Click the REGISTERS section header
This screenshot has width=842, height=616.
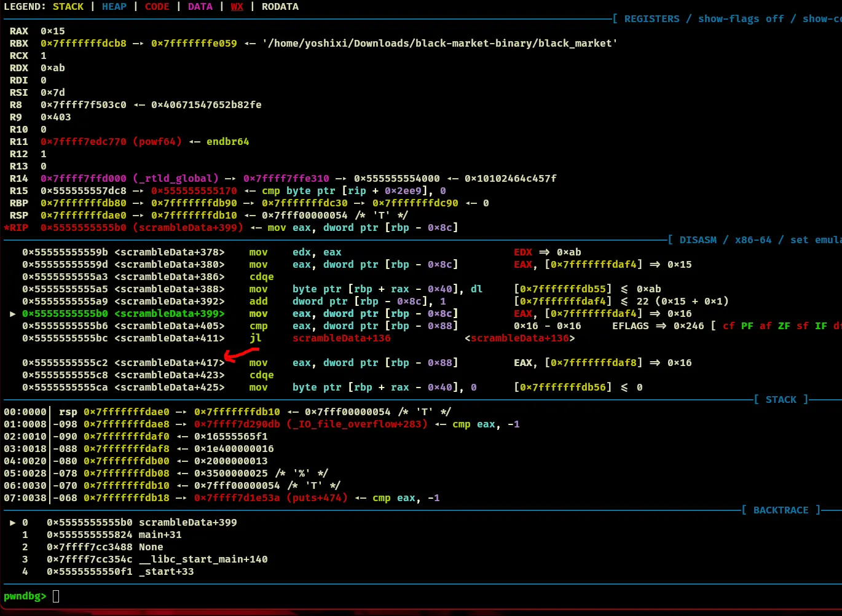point(651,19)
